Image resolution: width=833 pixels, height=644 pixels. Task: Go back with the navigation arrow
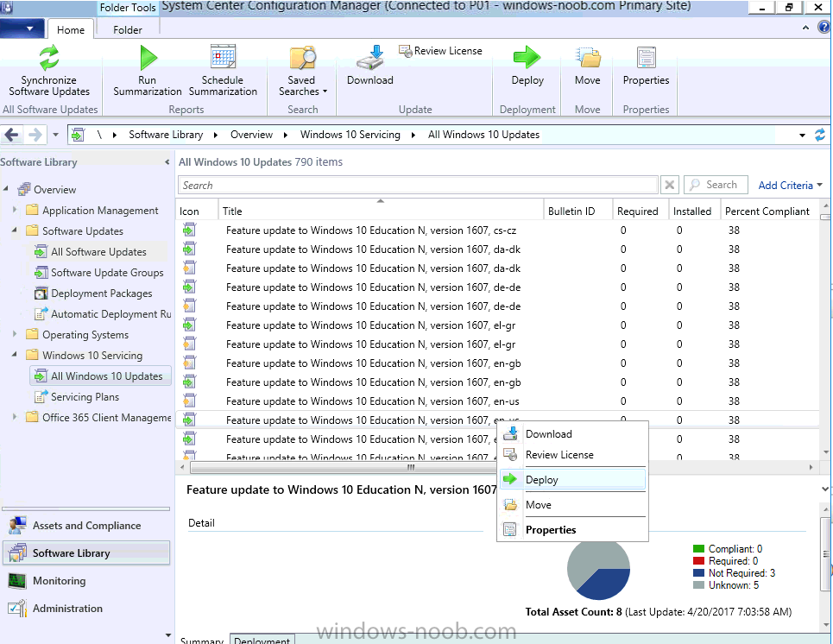coord(11,135)
